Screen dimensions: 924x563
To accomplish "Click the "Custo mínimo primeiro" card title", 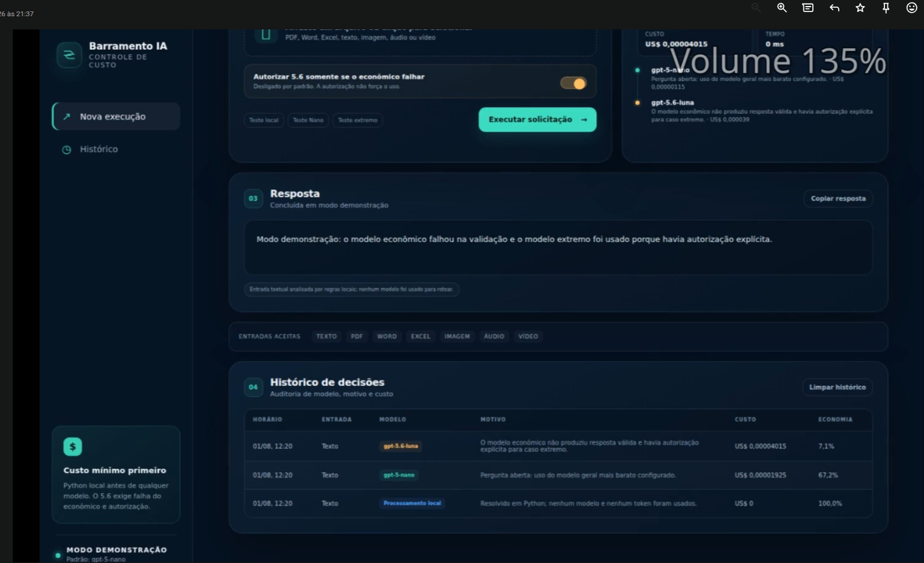I will pyautogui.click(x=115, y=470).
